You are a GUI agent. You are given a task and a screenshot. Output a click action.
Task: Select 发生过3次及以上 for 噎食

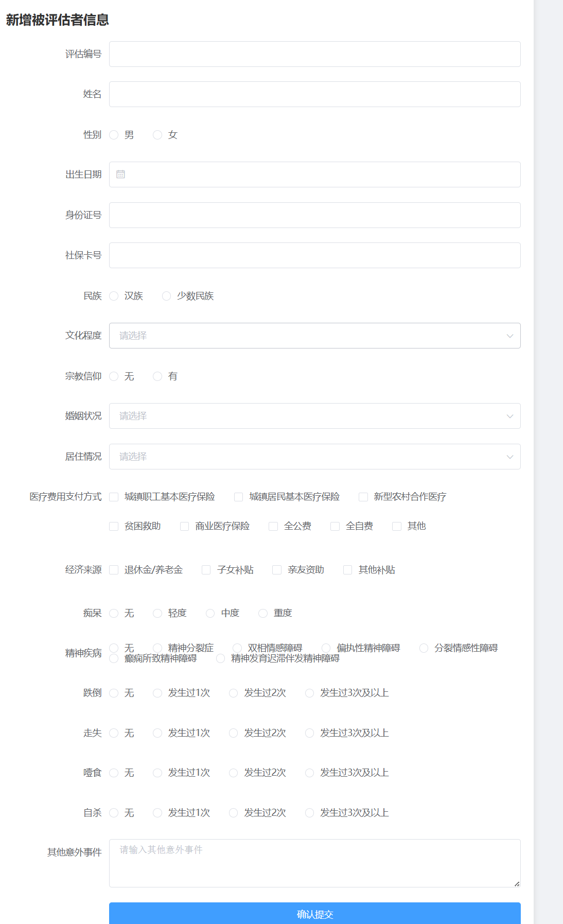309,773
